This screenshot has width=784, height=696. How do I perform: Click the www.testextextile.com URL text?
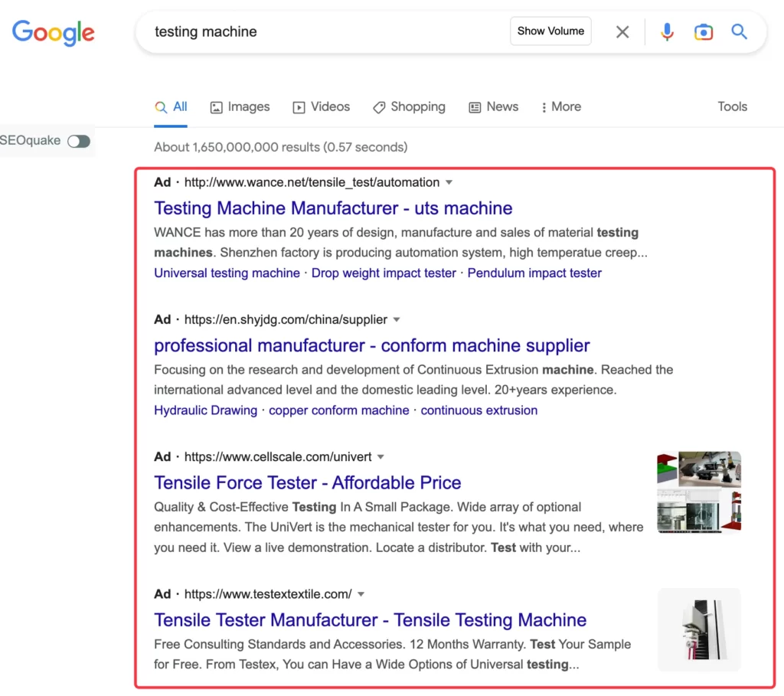(x=268, y=594)
